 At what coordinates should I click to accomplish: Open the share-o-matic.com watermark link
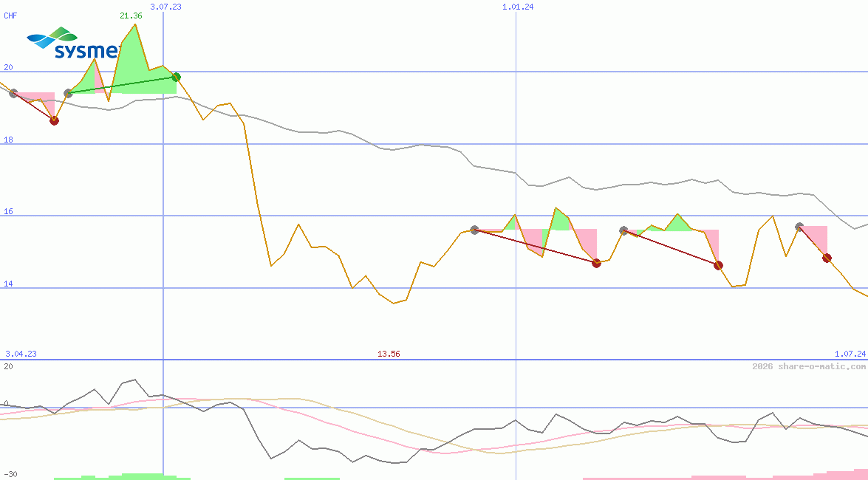click(809, 366)
